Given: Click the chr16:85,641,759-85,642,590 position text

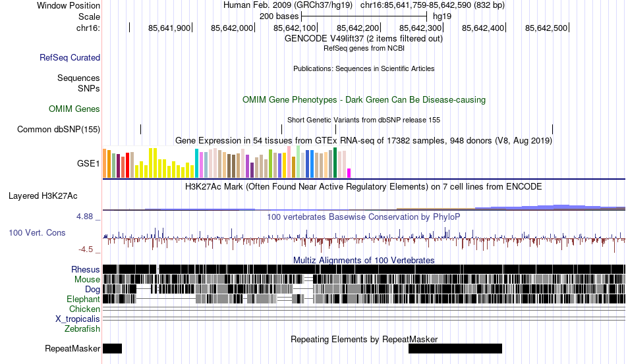Looking at the screenshot, I should click(432, 5).
